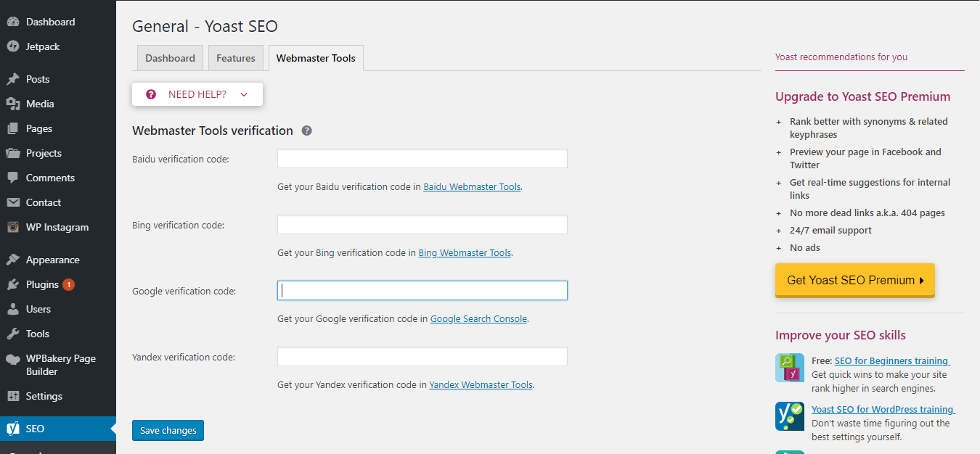The height and width of the screenshot is (454, 980).
Task: Switch to the Dashboard tab
Action: (x=170, y=58)
